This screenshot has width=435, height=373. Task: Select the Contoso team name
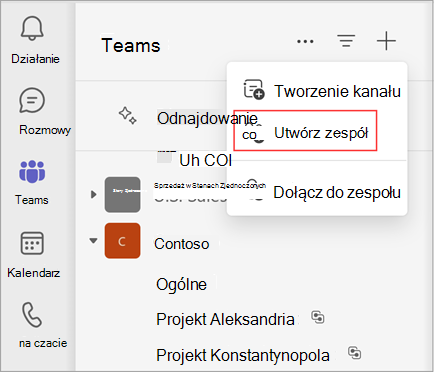click(182, 244)
